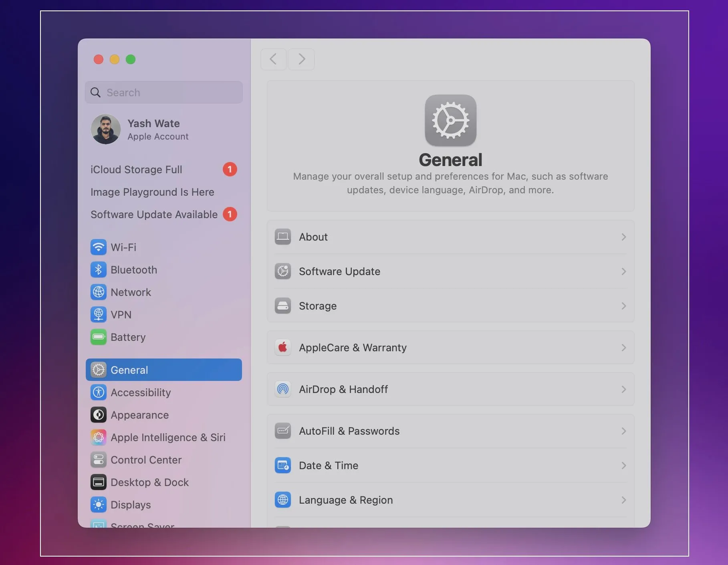Open Storage details
The width and height of the screenshot is (728, 565).
tap(623, 306)
